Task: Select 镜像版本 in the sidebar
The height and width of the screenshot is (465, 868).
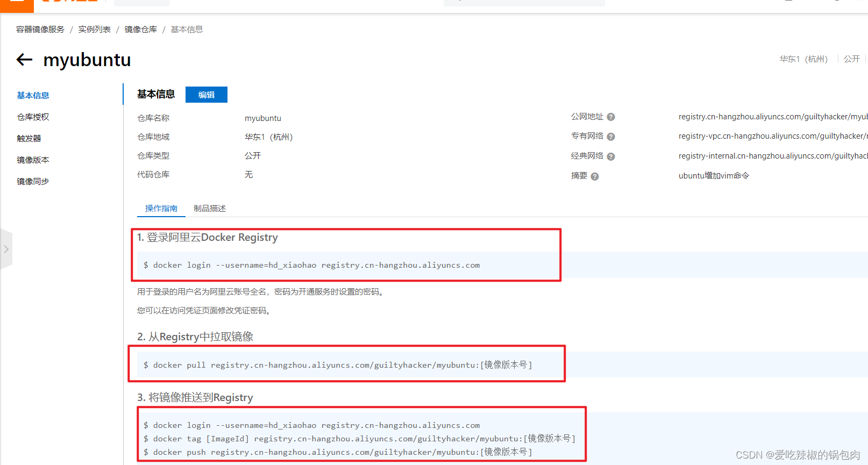Action: point(33,160)
